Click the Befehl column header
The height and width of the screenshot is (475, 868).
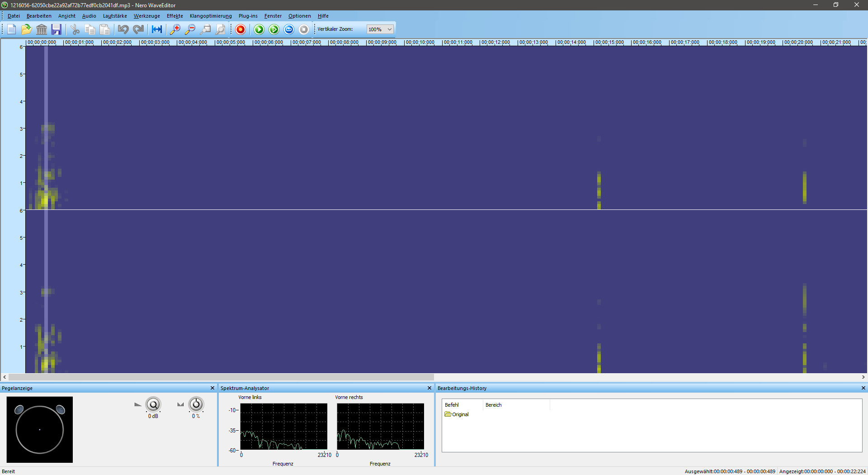(x=462, y=405)
